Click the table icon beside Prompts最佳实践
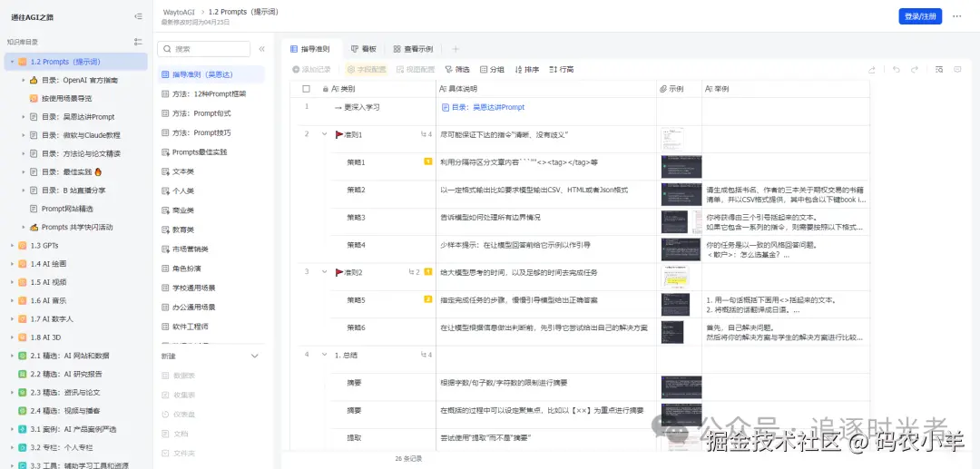 165,151
